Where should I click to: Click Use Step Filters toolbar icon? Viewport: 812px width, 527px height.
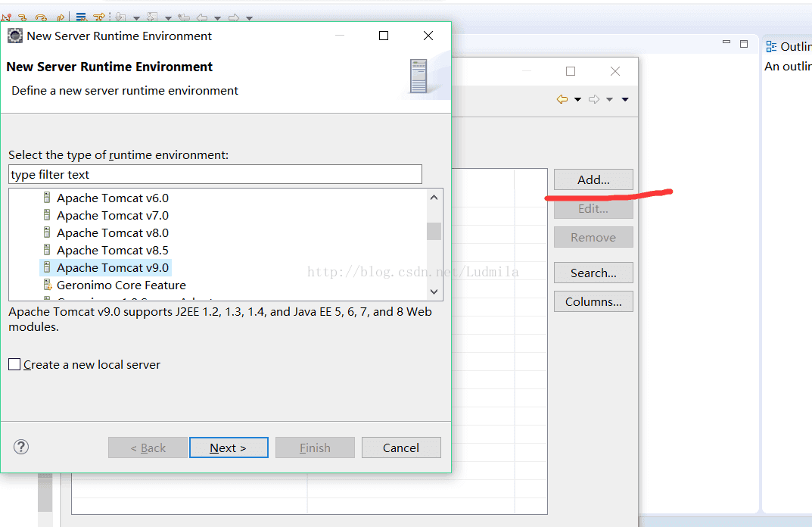(99, 17)
